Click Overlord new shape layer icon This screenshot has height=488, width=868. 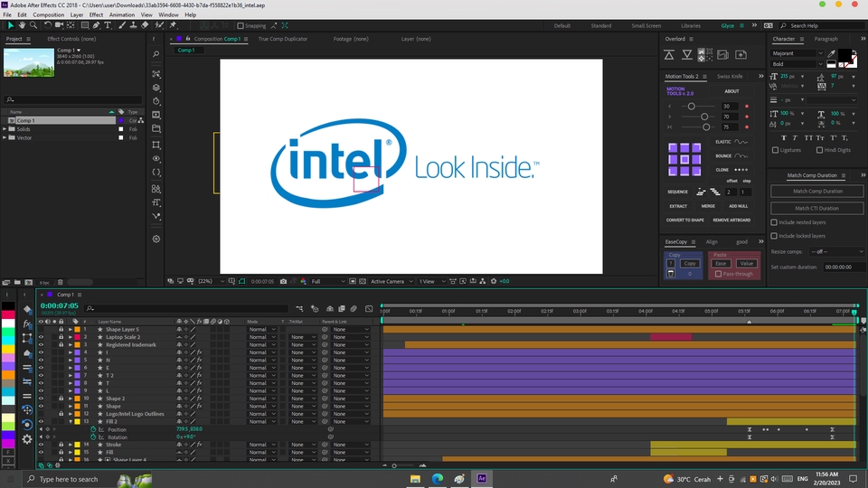pyautogui.click(x=741, y=55)
